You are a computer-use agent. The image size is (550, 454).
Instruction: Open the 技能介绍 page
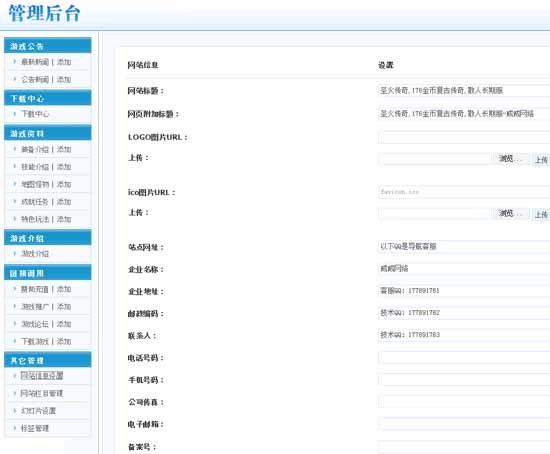point(35,167)
